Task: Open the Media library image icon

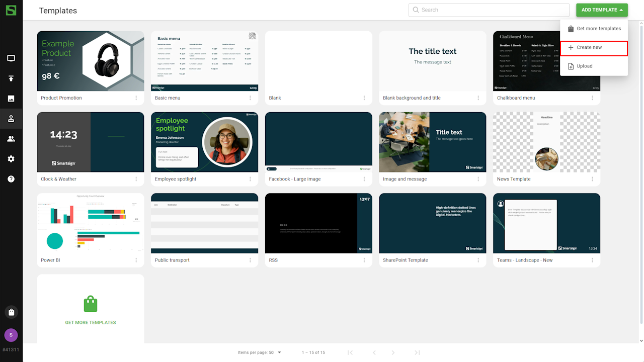Action: pyautogui.click(x=11, y=99)
